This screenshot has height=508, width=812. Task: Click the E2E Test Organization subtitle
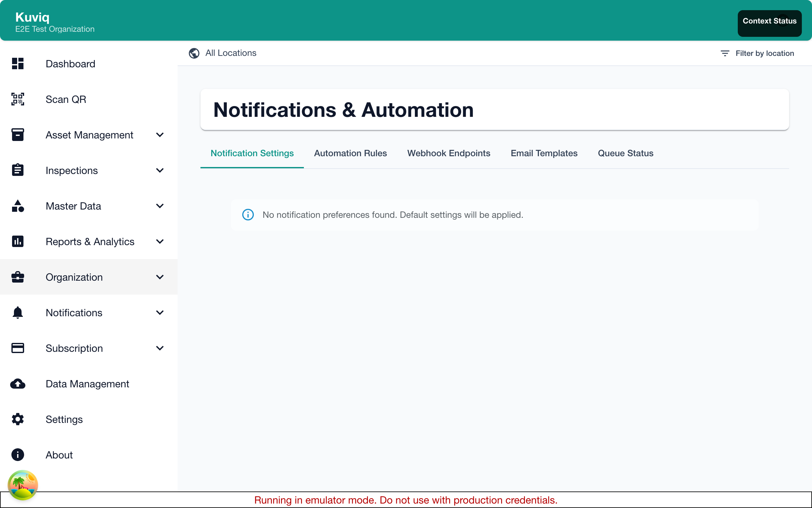pos(55,29)
